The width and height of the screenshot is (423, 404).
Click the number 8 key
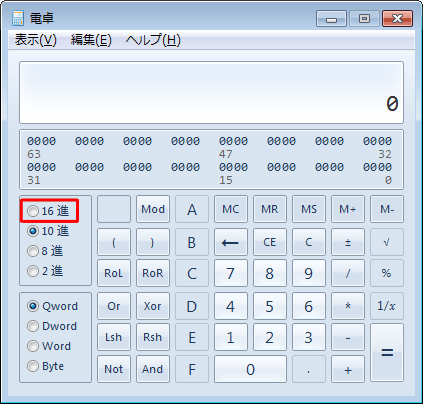coord(270,273)
